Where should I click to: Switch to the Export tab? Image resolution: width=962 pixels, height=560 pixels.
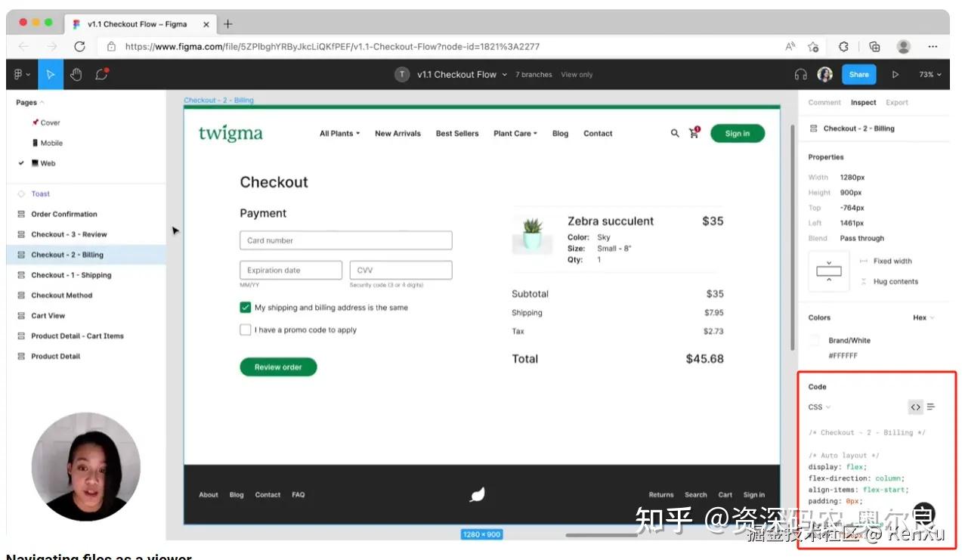click(x=897, y=102)
